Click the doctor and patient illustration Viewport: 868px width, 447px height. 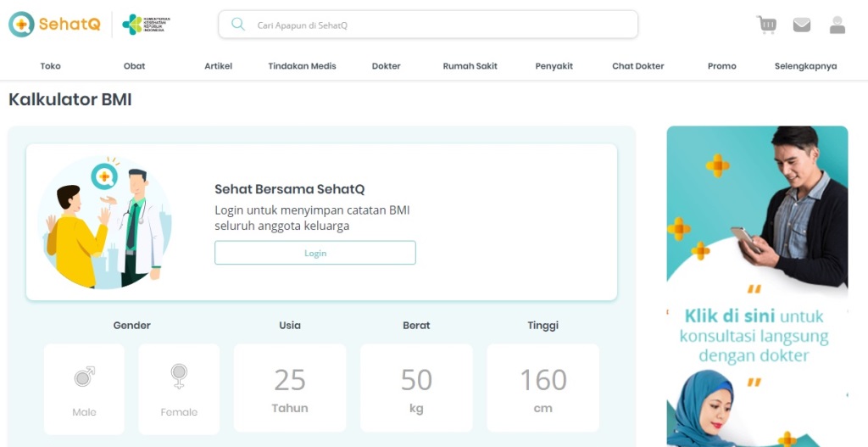[x=104, y=222]
